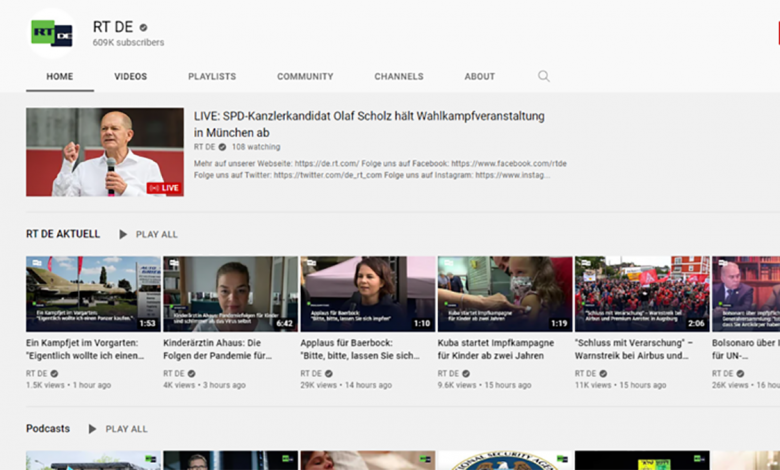
Task: Open the ABOUT tab
Action: pos(480,77)
